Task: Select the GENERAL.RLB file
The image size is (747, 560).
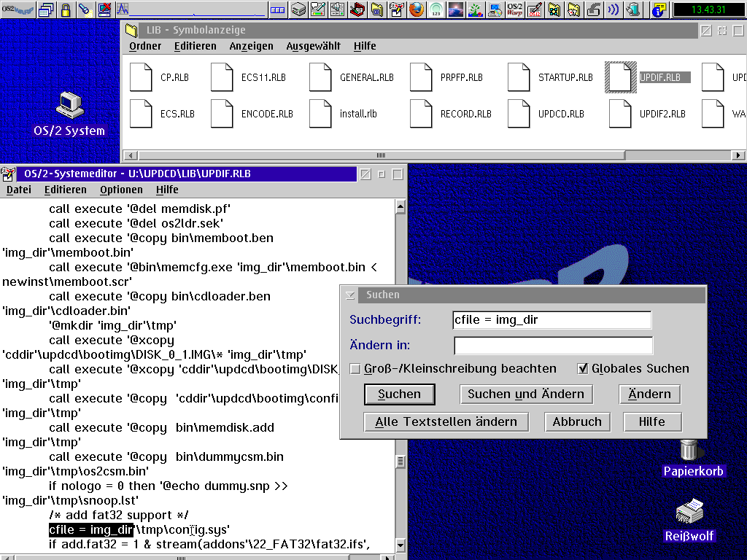Action: coord(352,77)
